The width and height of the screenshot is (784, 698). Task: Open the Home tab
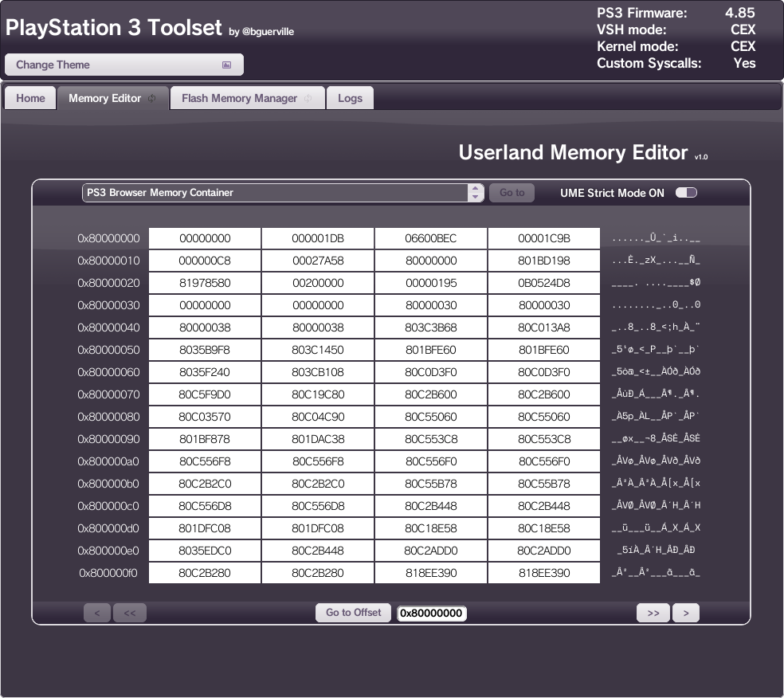[30, 98]
